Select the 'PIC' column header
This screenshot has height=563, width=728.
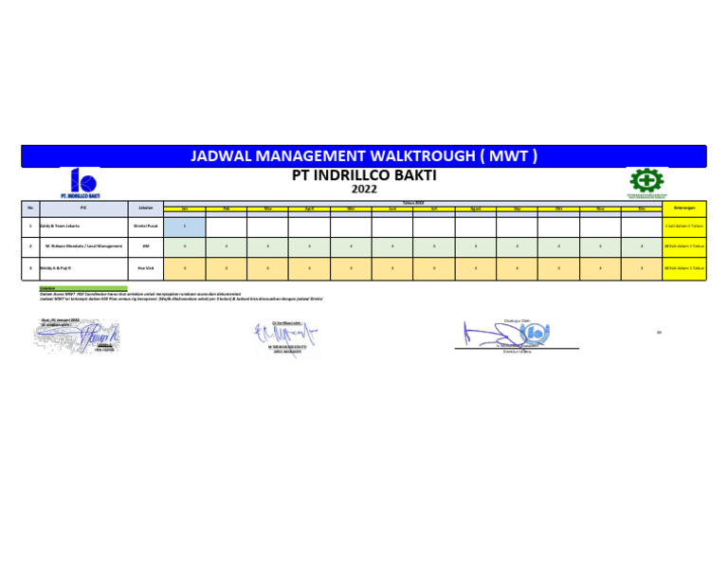(x=84, y=209)
